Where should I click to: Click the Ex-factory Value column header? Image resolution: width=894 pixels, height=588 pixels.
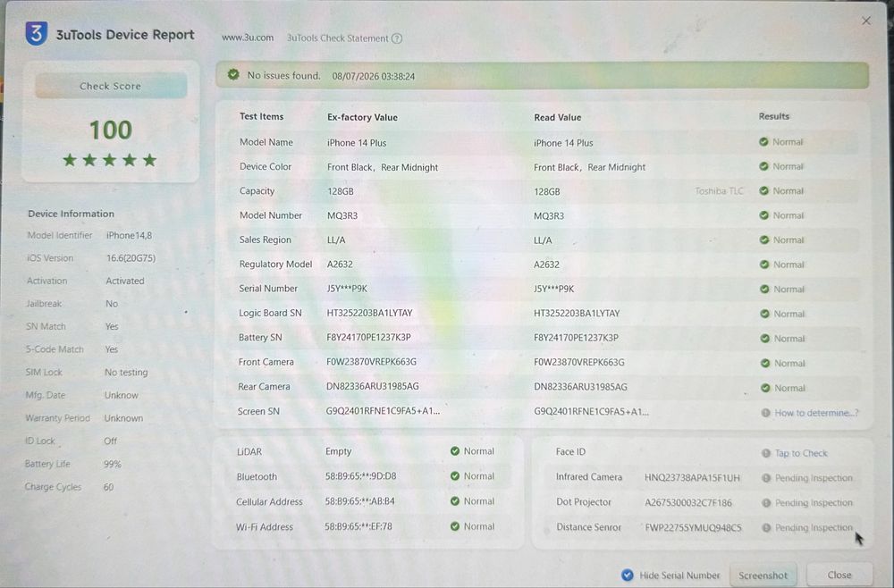point(362,117)
